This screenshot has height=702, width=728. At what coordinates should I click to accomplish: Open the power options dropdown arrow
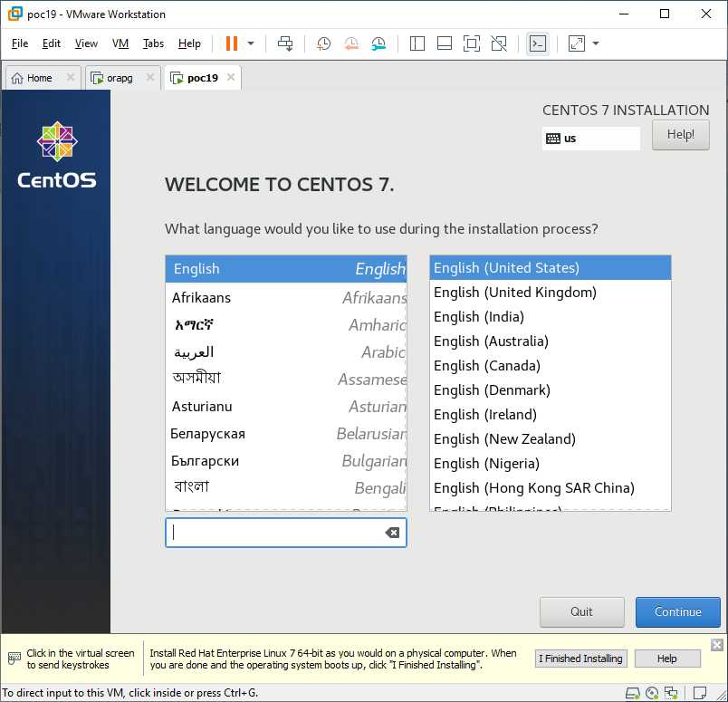pos(251,43)
